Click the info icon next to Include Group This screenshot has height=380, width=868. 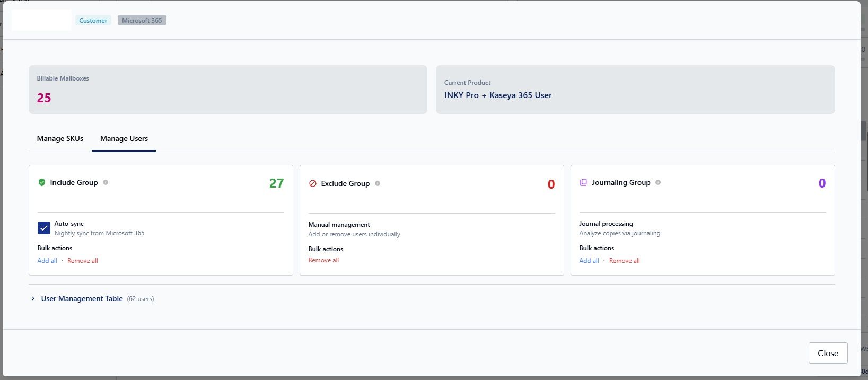[106, 182]
